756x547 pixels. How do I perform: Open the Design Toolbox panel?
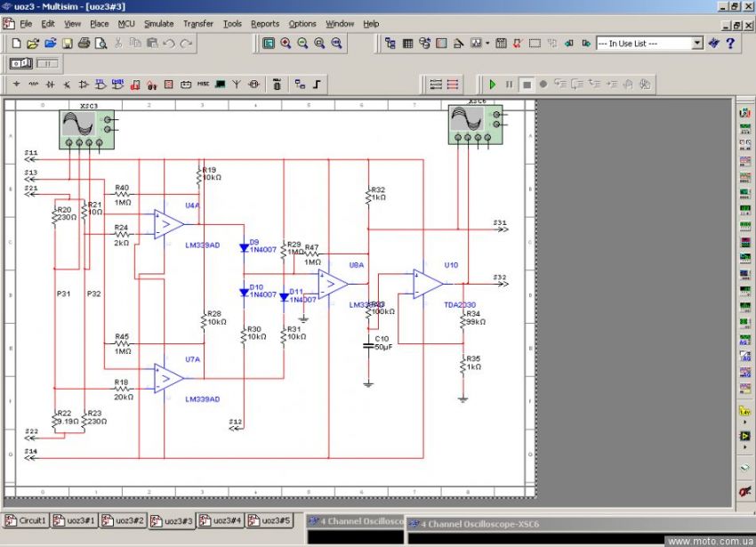click(x=390, y=44)
